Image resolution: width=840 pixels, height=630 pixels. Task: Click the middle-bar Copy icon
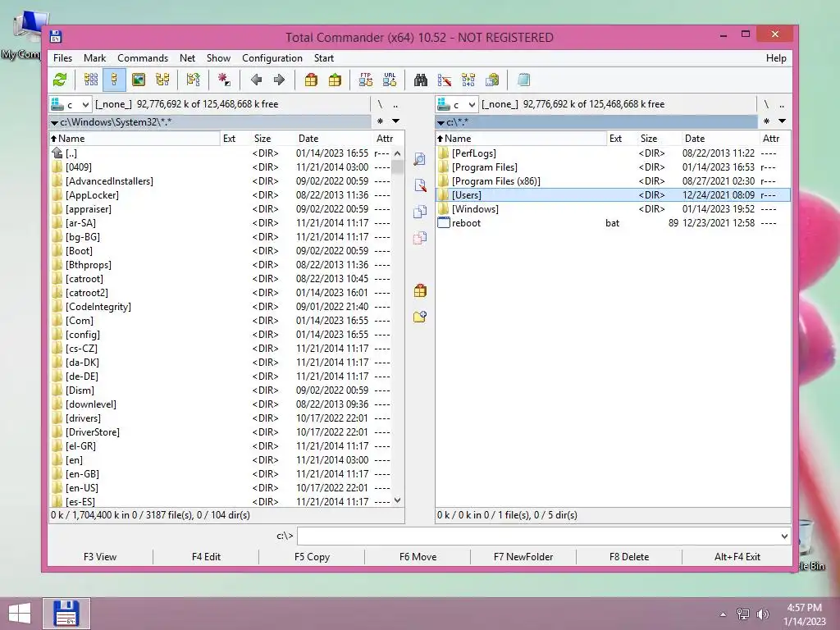pos(420,212)
